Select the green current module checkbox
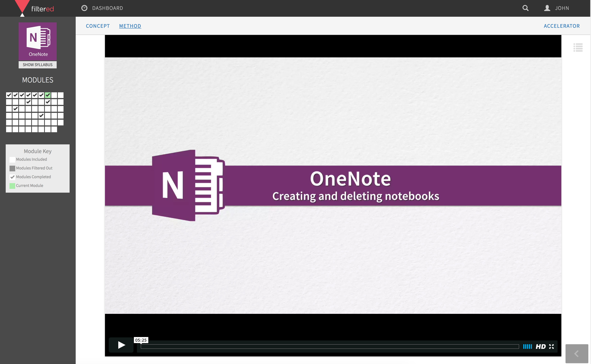This screenshot has width=591, height=364. coord(48,95)
